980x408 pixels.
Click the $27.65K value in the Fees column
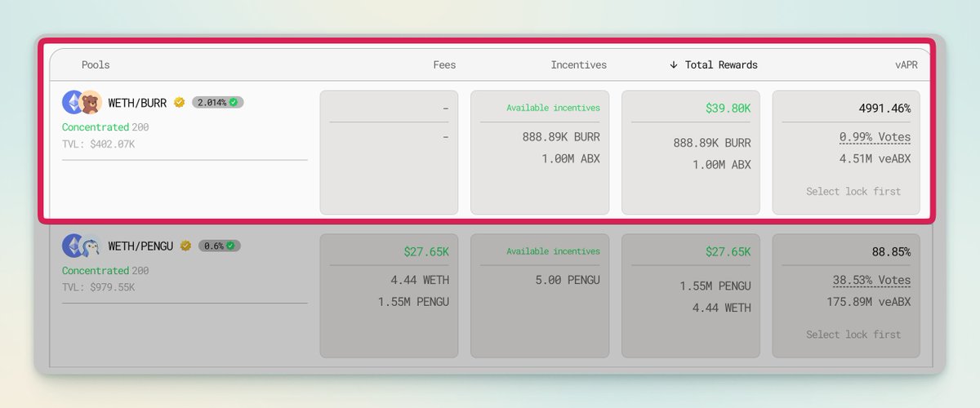click(426, 251)
